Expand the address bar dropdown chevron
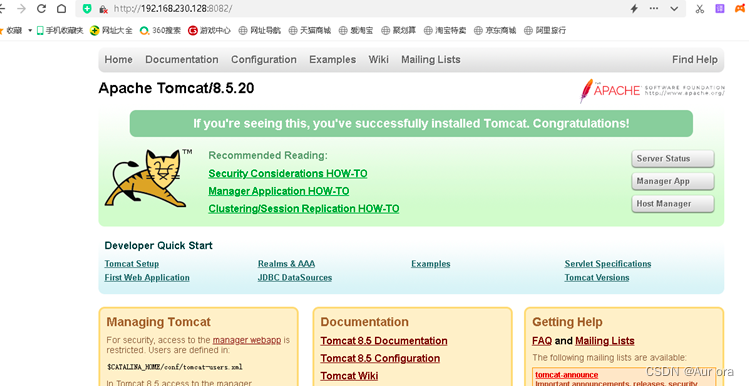This screenshot has width=749, height=386. click(x=674, y=9)
